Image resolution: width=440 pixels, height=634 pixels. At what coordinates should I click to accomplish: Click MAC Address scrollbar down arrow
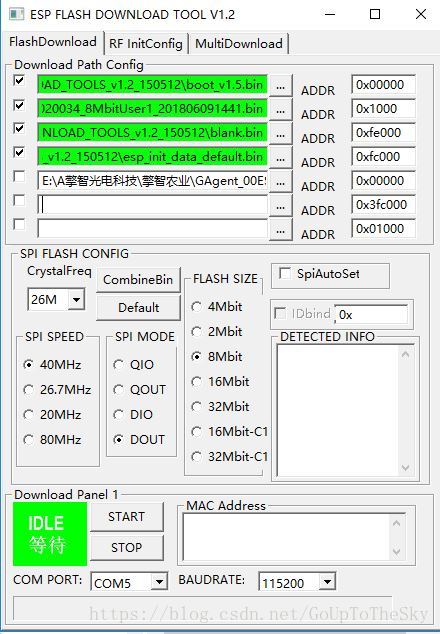[397, 552]
